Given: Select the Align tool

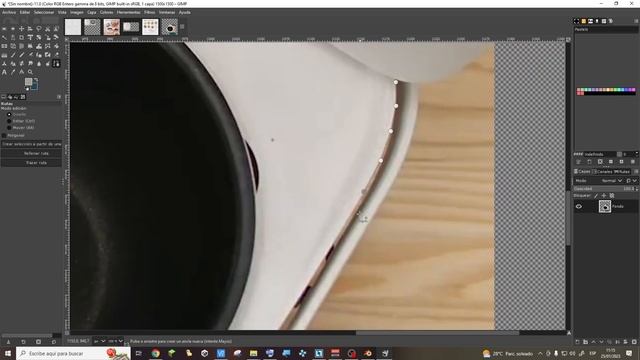Looking at the screenshot, I should click(30, 29).
